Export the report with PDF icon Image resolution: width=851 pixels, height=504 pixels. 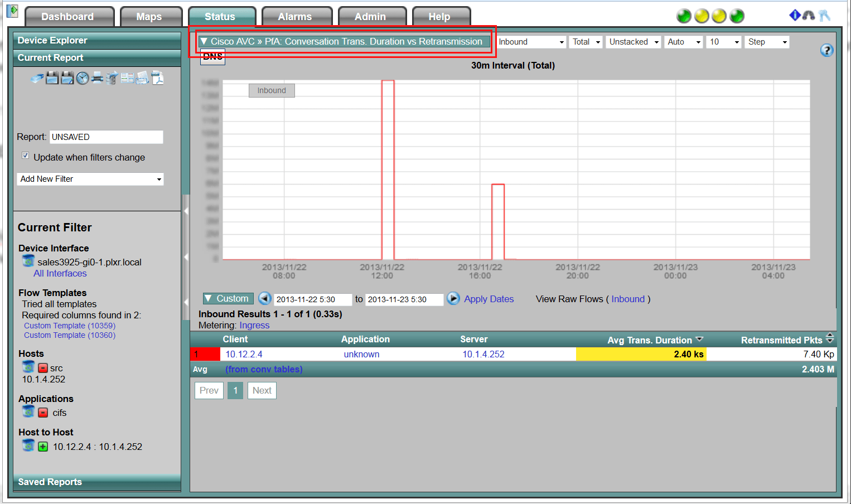(x=157, y=78)
